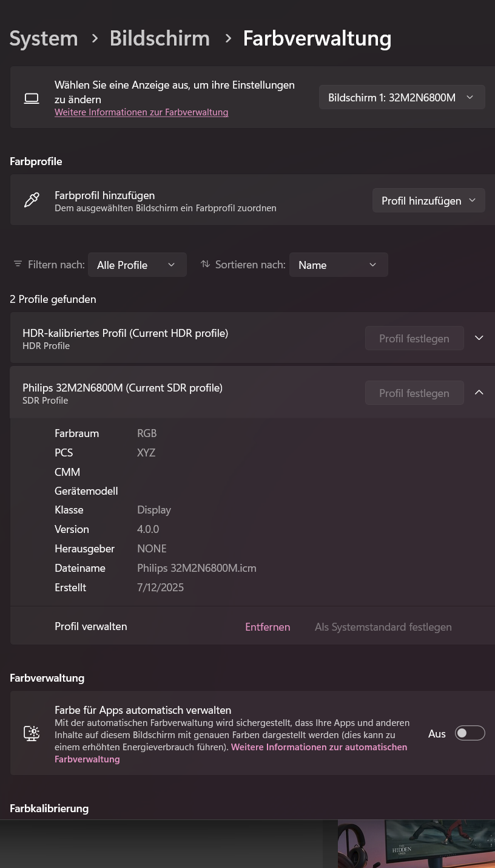Click the sort arrows icon
Image resolution: width=495 pixels, height=868 pixels.
point(206,265)
